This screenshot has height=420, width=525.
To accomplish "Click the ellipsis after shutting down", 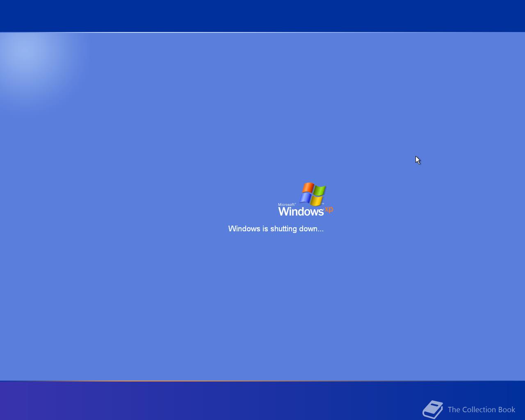I will coord(320,230).
